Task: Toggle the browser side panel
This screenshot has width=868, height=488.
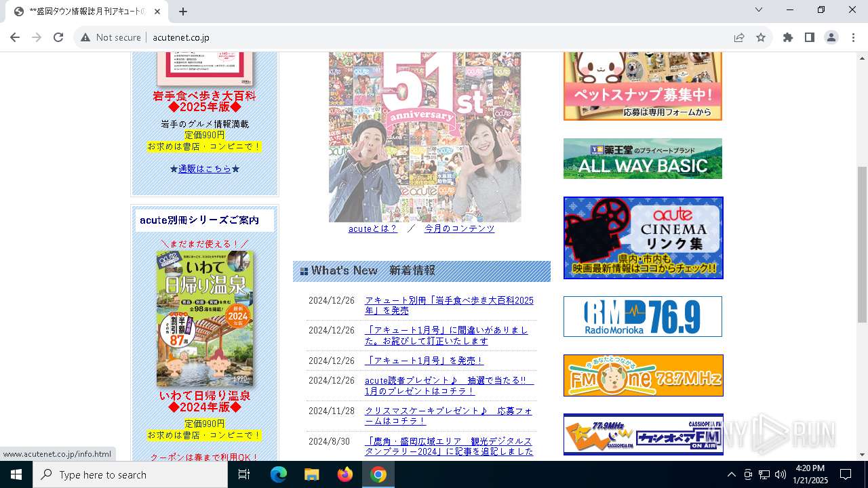Action: [x=810, y=37]
